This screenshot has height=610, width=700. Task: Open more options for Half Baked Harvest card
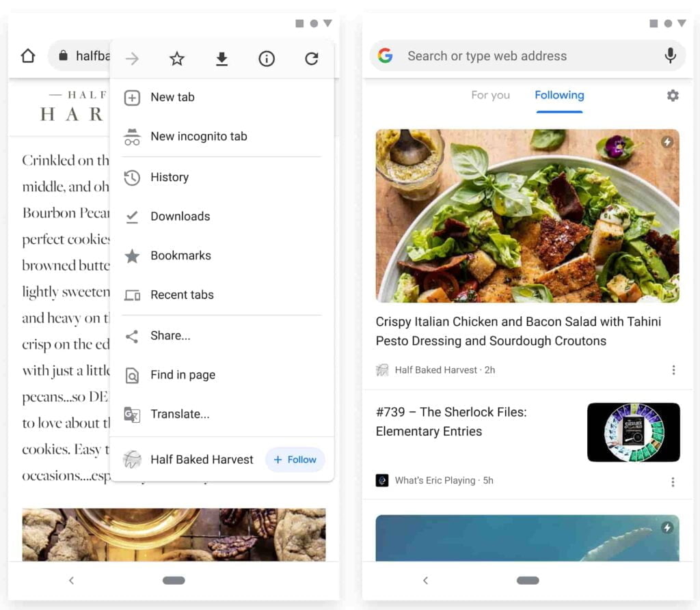pos(673,370)
